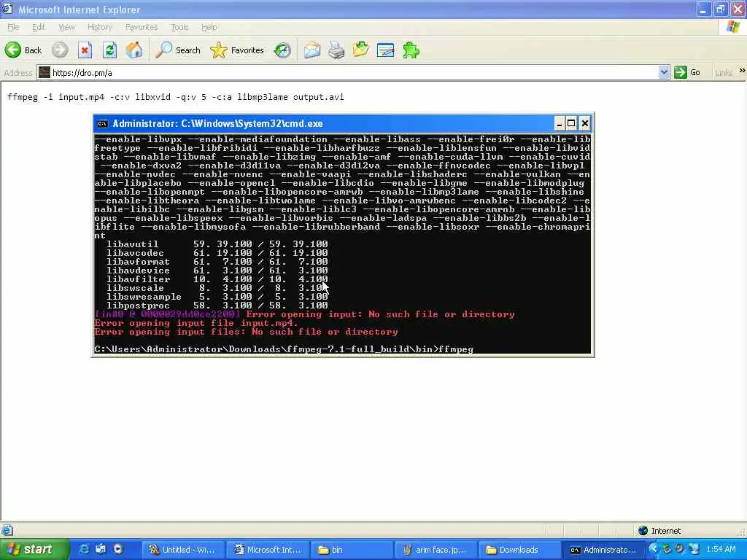Open the Home page icon

(x=134, y=50)
